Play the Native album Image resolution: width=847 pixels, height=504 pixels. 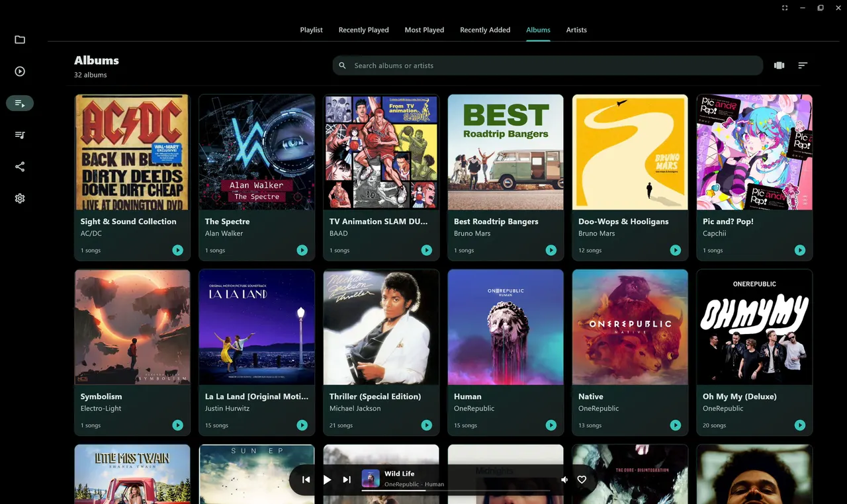pos(675,425)
